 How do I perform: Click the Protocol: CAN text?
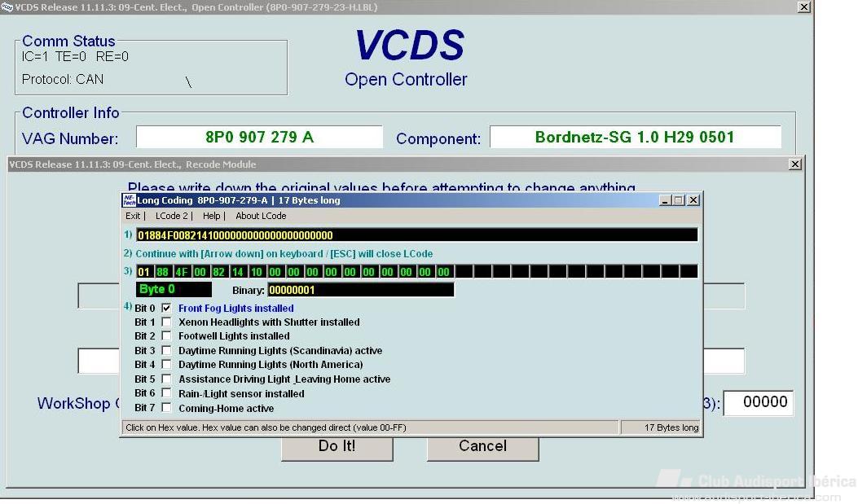[63, 79]
